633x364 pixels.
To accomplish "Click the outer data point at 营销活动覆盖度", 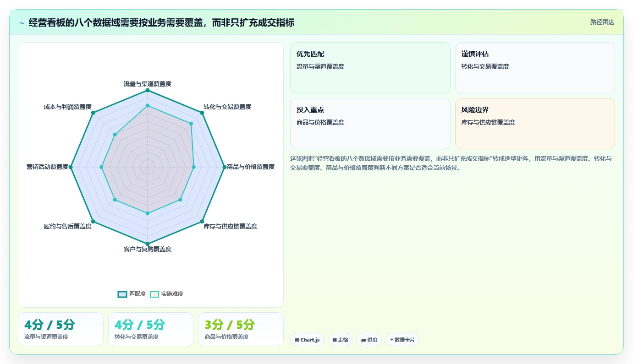I will click(x=71, y=167).
